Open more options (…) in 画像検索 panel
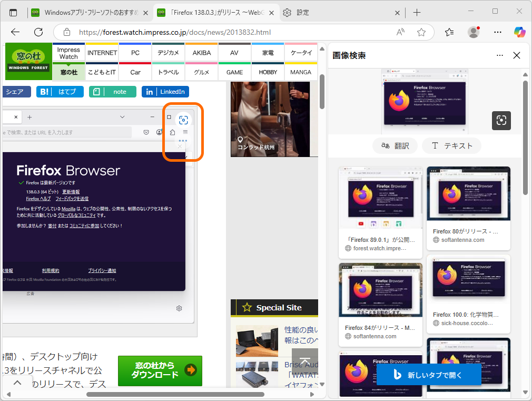This screenshot has width=532, height=401. (x=499, y=55)
